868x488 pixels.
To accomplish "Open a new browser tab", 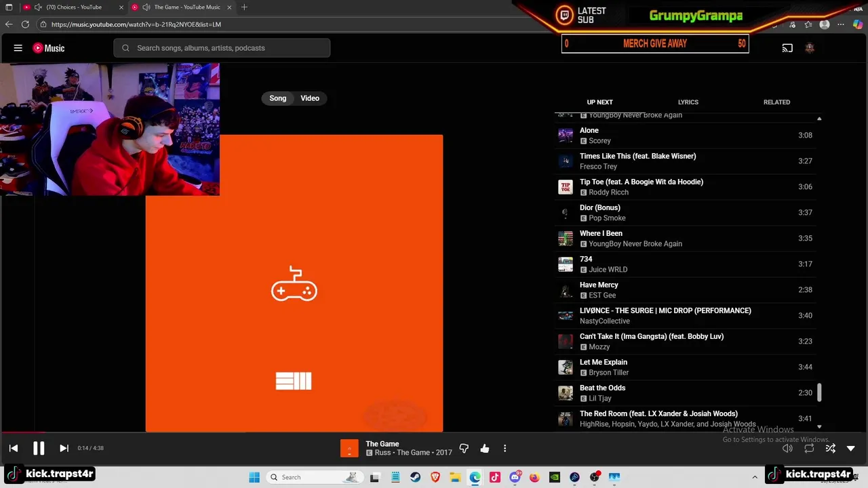I will [244, 7].
